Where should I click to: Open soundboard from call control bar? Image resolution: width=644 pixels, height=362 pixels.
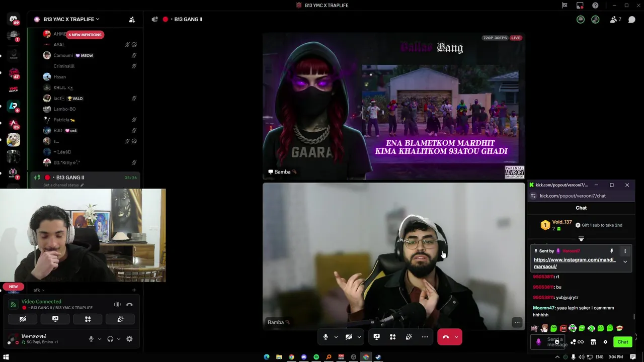[x=409, y=337]
